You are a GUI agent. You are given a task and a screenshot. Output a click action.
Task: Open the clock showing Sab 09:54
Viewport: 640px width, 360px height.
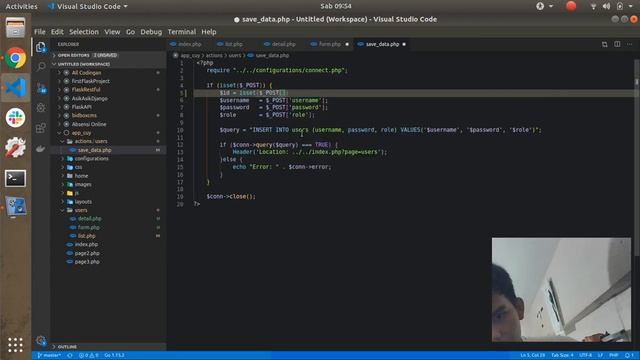336,6
